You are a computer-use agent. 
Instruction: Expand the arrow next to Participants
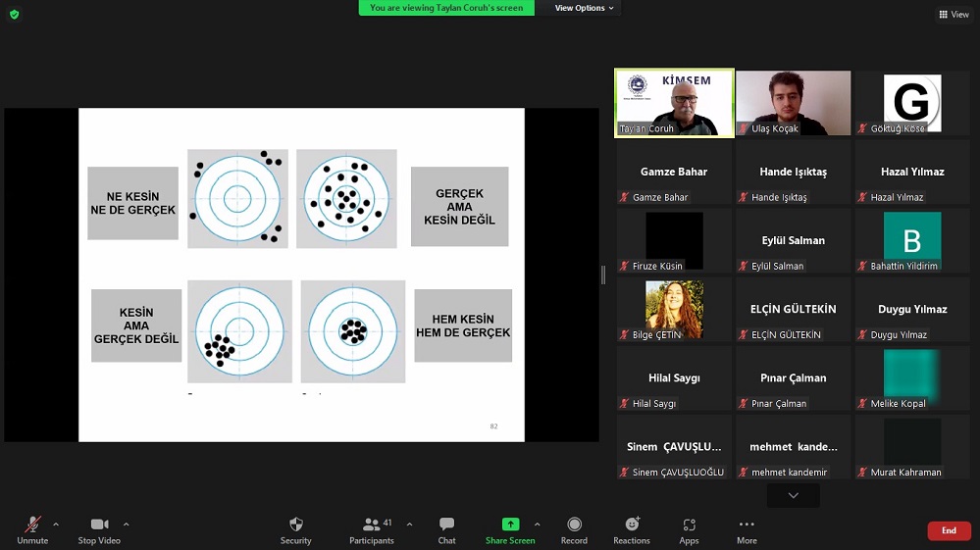tap(409, 525)
